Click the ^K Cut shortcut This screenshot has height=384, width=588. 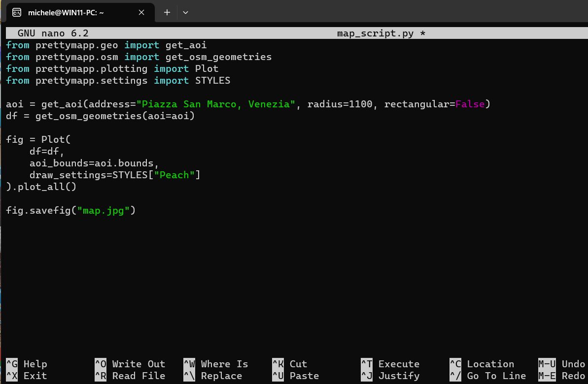(290, 364)
